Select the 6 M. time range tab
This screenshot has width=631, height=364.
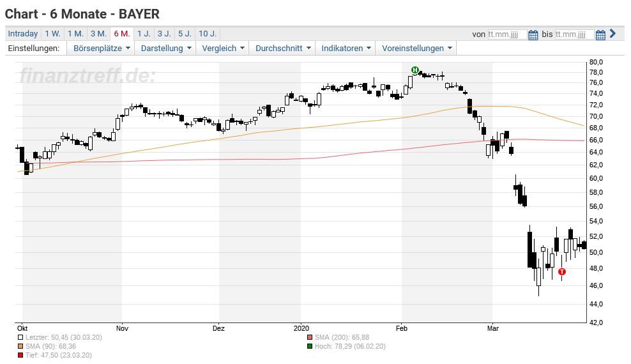point(121,34)
